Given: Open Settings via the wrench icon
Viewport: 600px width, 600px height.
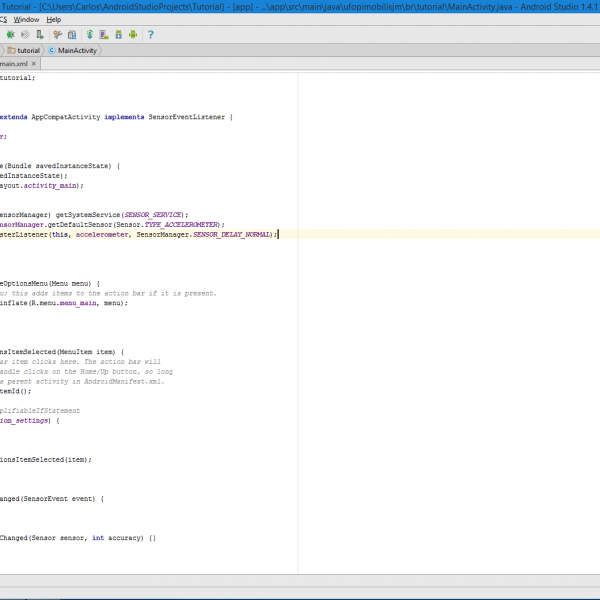Looking at the screenshot, I should (x=57, y=35).
